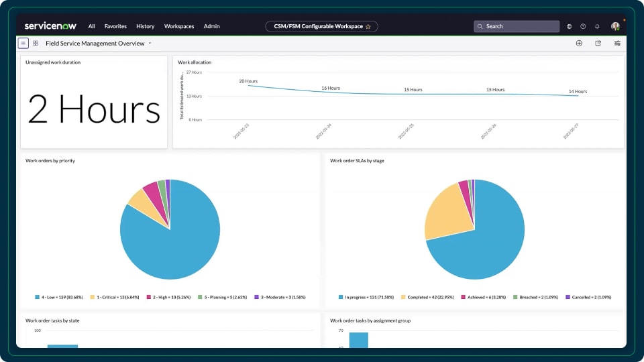Open the All menu
Viewport: 644px width, 362px height.
pyautogui.click(x=91, y=26)
